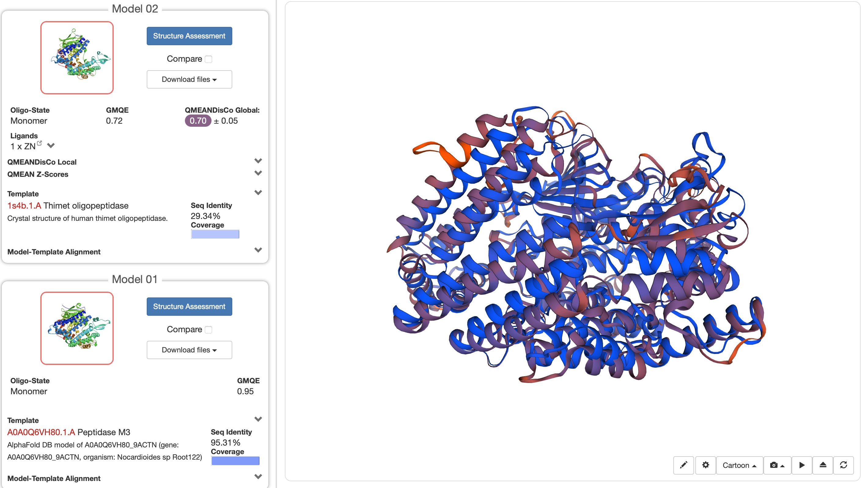Click the eject icon in viewer toolbar
This screenshot has width=868, height=488.
click(x=822, y=465)
